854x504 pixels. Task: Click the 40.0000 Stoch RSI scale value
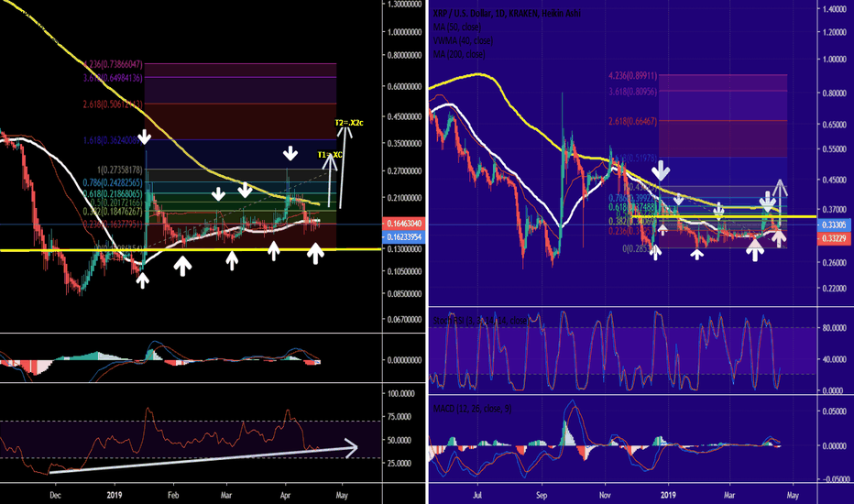coord(835,359)
